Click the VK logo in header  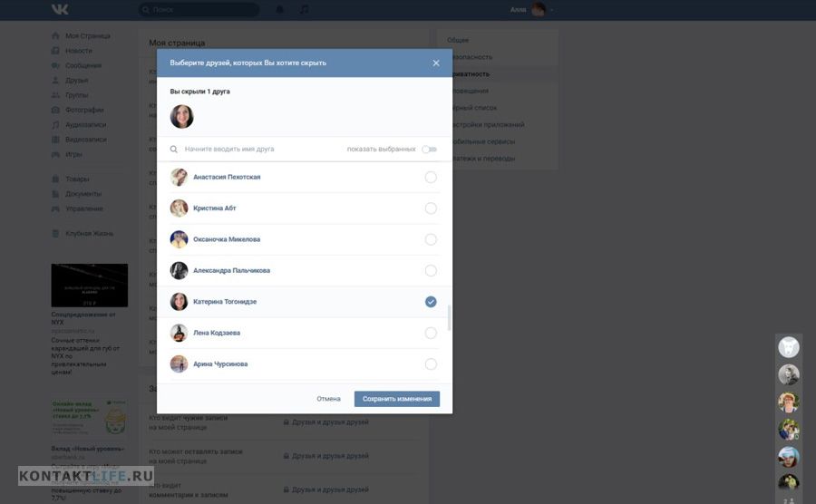[x=60, y=9]
